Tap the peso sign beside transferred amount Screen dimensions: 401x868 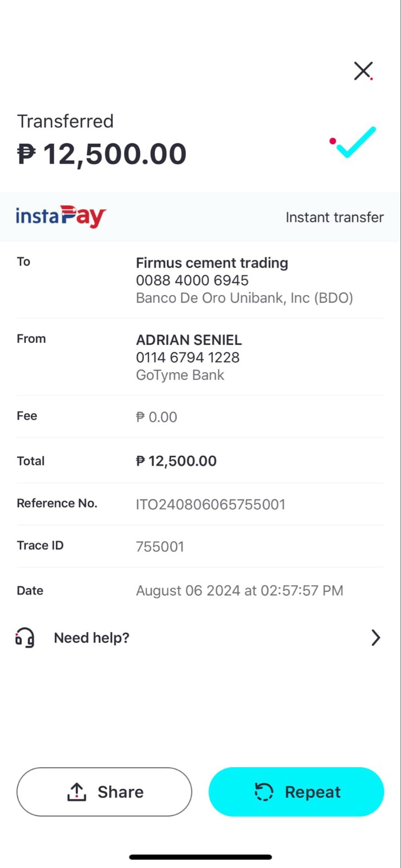point(27,154)
